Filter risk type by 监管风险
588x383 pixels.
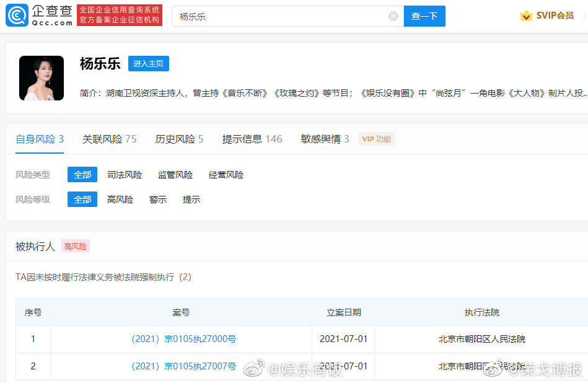pos(175,175)
